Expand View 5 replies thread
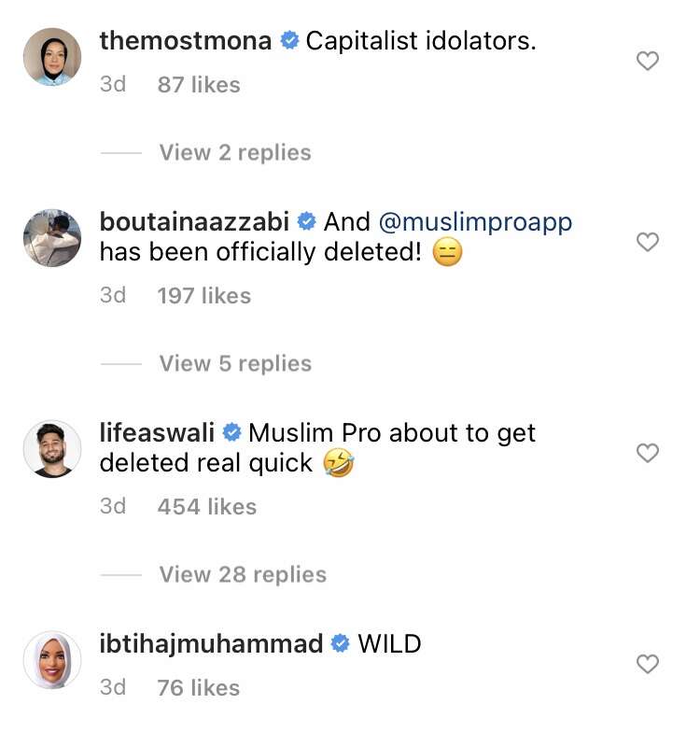 (x=234, y=363)
